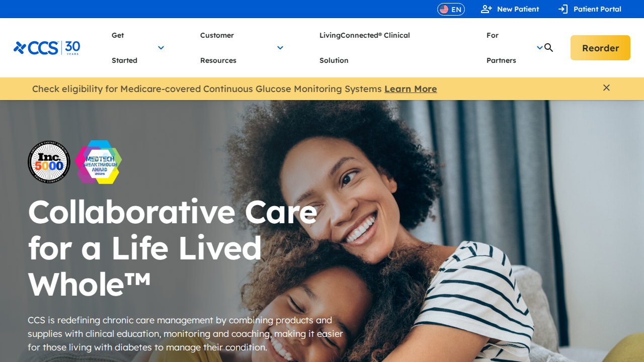The image size is (644, 362).
Task: Click the New Patient person-add icon
Action: click(x=486, y=9)
